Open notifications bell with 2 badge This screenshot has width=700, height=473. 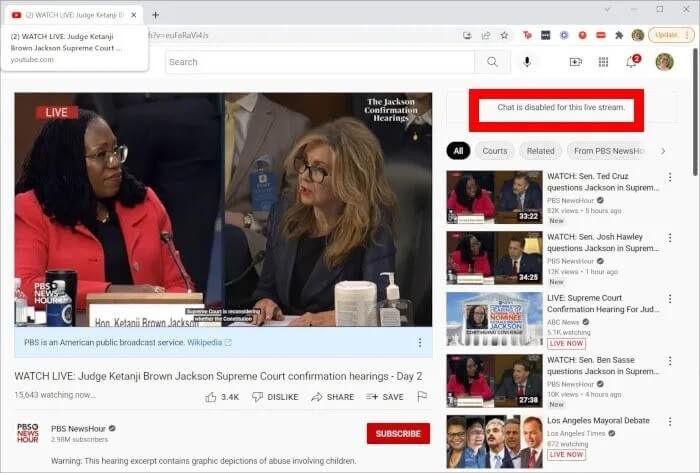coord(632,61)
